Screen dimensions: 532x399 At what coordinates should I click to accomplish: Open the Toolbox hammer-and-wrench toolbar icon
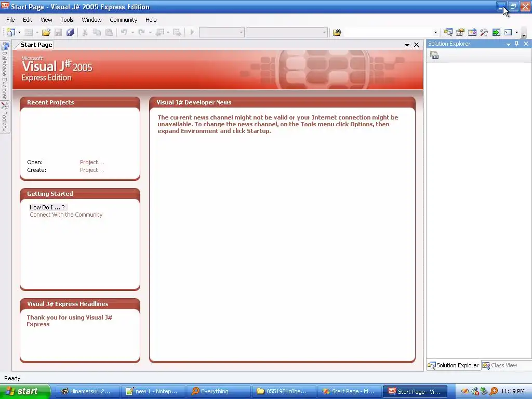tap(484, 32)
